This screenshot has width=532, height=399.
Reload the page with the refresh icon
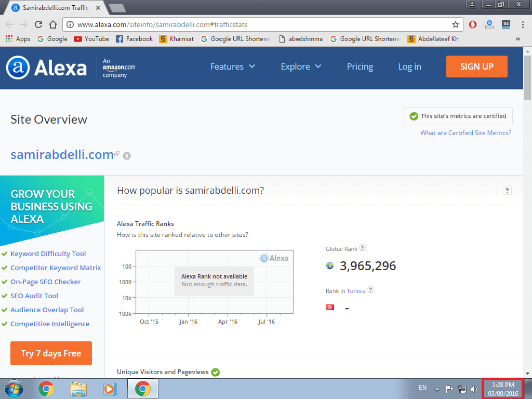38,24
